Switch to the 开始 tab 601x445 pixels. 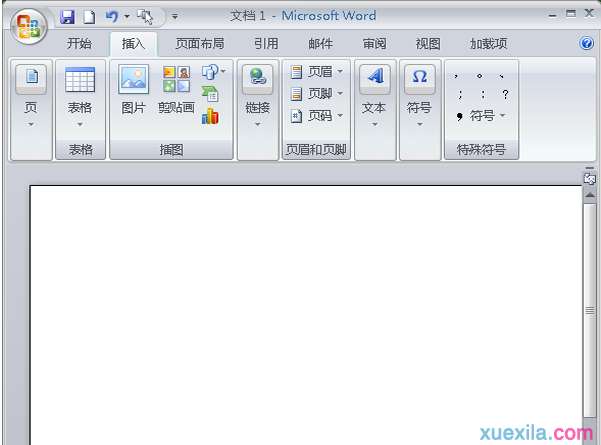click(x=79, y=44)
